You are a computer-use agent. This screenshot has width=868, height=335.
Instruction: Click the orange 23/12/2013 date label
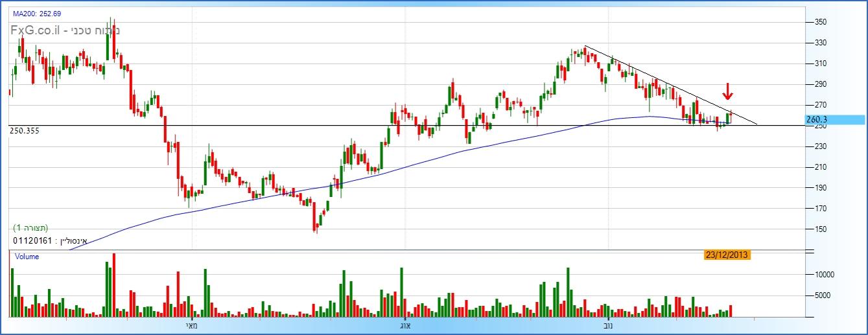click(727, 255)
